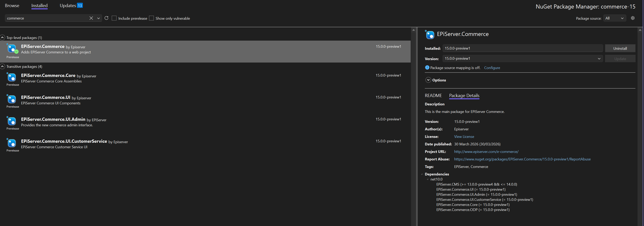Open the README tab

(433, 95)
